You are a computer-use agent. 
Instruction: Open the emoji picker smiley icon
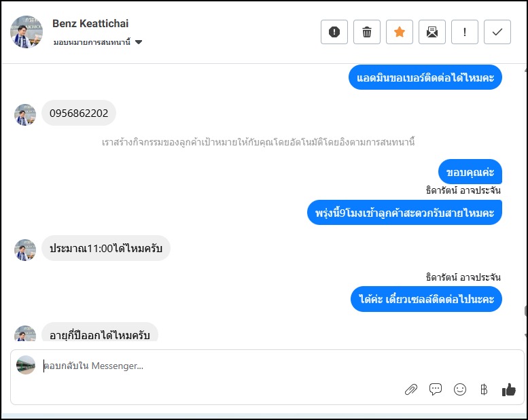click(460, 389)
